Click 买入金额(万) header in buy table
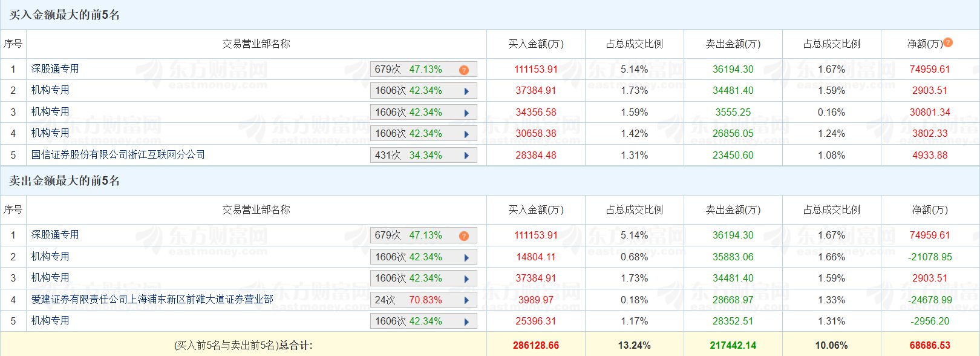Viewport: 980px width, 356px height. point(535,44)
